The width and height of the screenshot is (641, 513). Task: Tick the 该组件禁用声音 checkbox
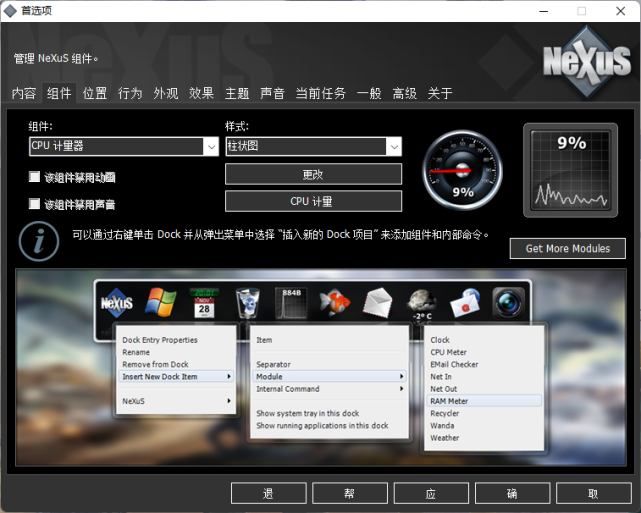pos(35,204)
